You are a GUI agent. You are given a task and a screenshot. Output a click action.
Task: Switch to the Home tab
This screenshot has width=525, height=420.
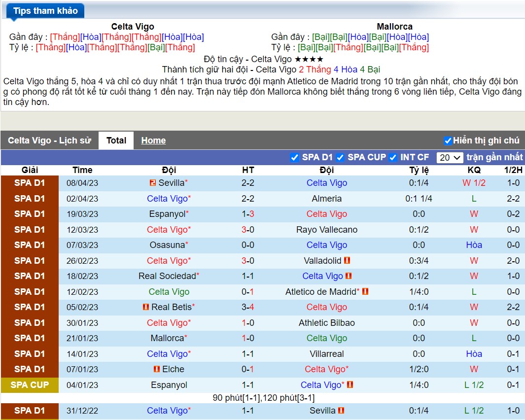coord(153,140)
